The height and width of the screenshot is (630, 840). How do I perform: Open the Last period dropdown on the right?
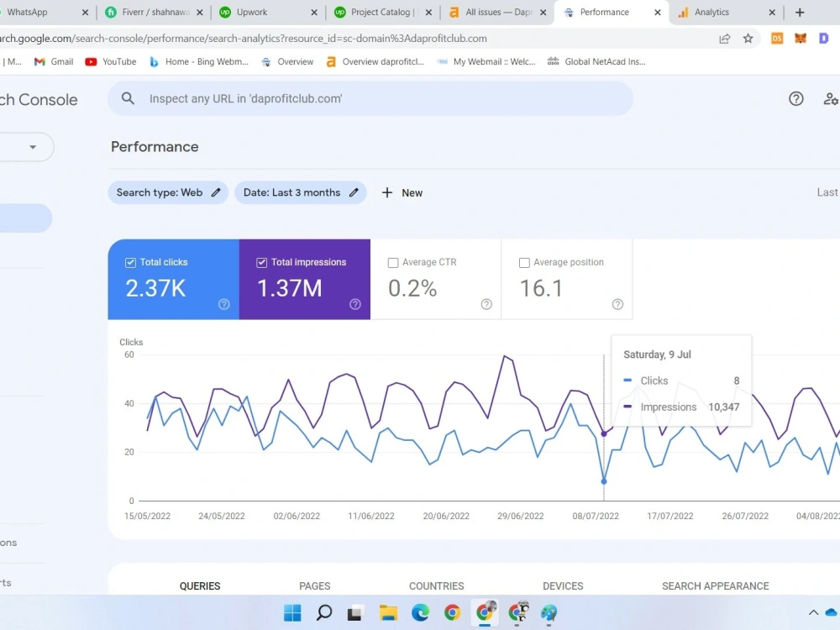pos(827,192)
